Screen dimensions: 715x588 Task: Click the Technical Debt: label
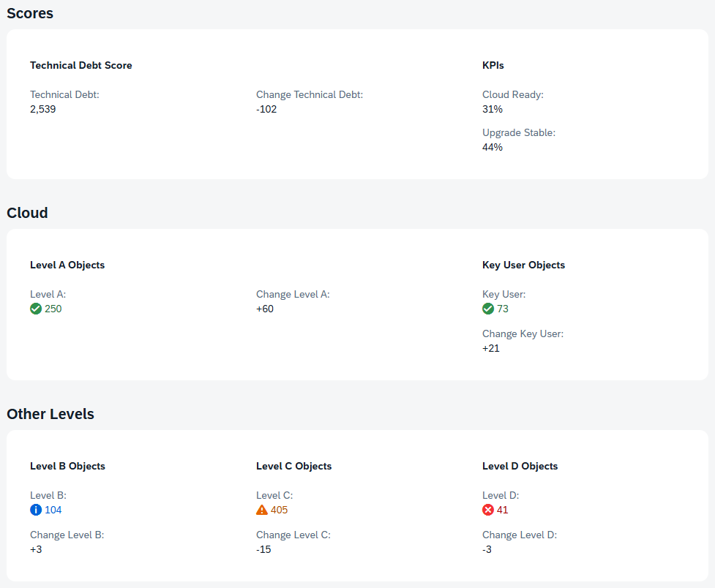click(x=64, y=95)
